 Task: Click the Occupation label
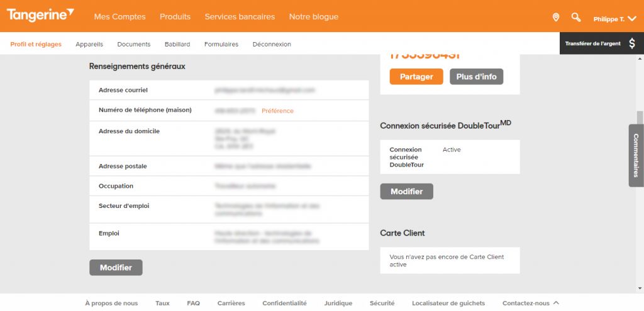click(x=116, y=186)
